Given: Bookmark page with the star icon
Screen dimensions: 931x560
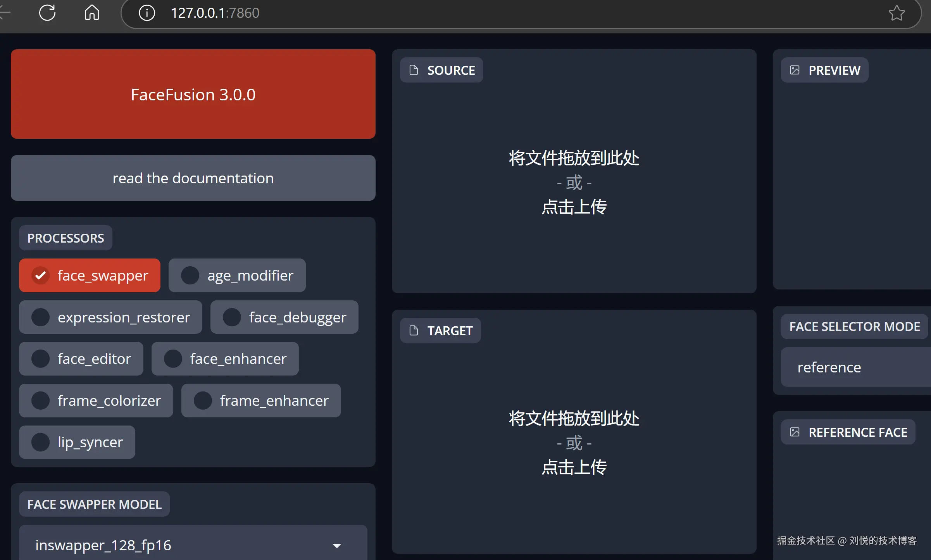Looking at the screenshot, I should 896,13.
